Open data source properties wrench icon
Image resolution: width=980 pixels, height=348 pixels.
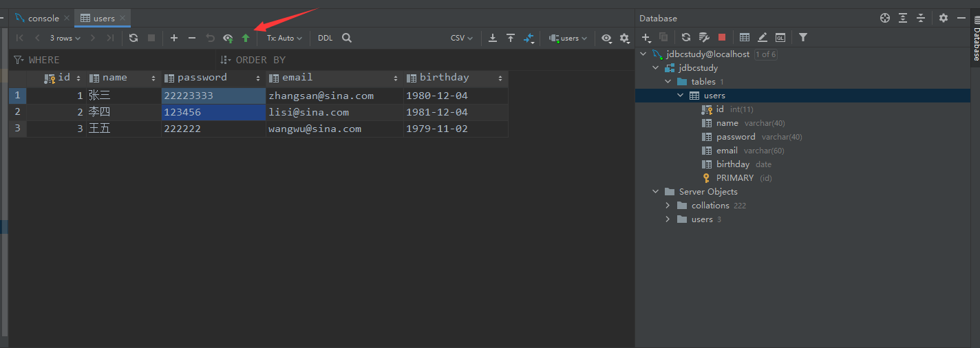point(704,38)
